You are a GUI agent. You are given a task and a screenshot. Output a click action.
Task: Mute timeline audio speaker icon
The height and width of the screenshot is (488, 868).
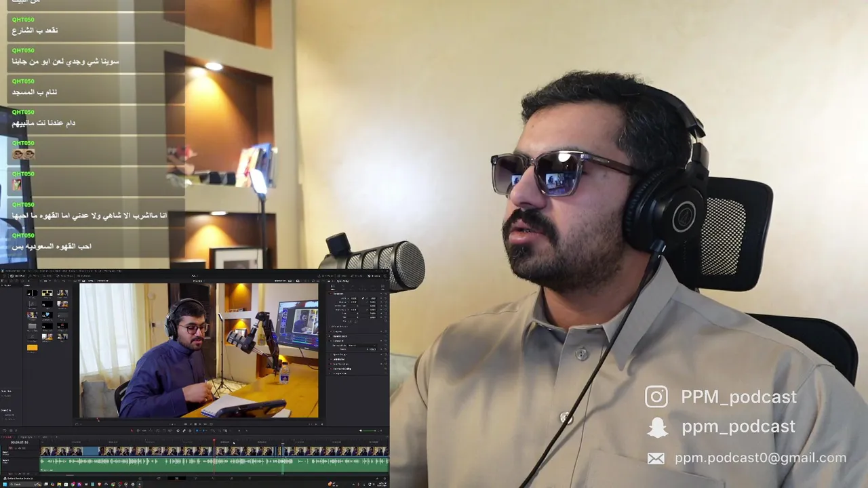pyautogui.click(x=361, y=430)
